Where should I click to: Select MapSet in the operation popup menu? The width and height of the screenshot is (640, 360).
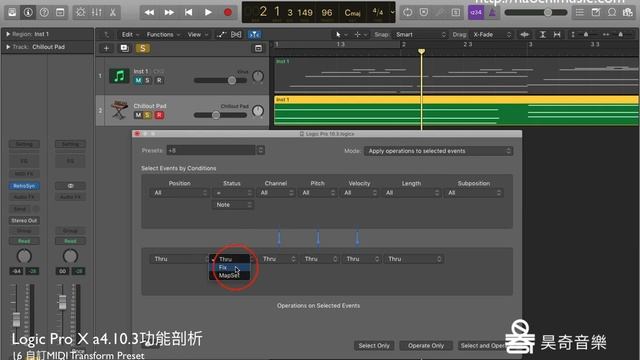coord(229,276)
